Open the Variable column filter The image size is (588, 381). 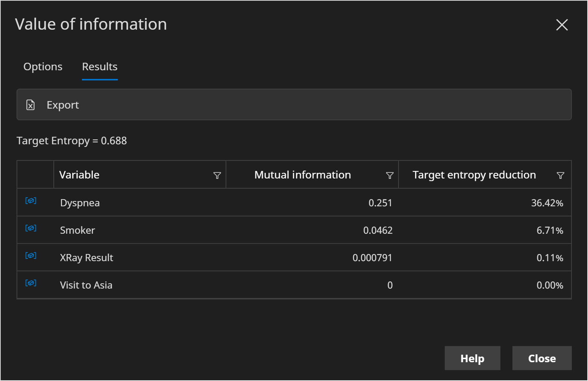click(x=217, y=175)
